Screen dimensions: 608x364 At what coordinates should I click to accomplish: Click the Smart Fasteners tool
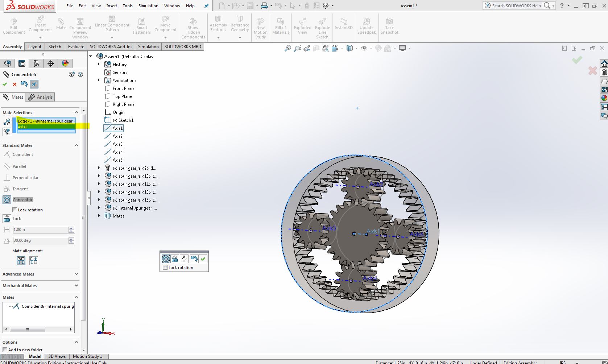tap(142, 26)
